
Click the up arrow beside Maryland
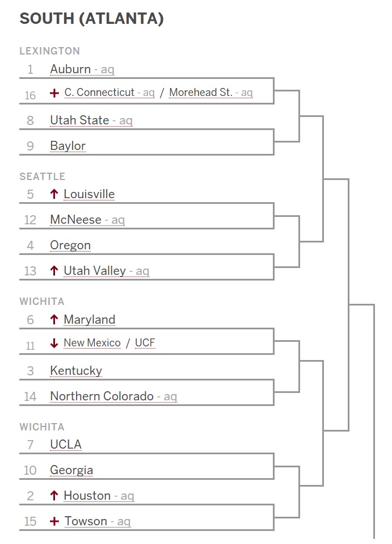54,320
